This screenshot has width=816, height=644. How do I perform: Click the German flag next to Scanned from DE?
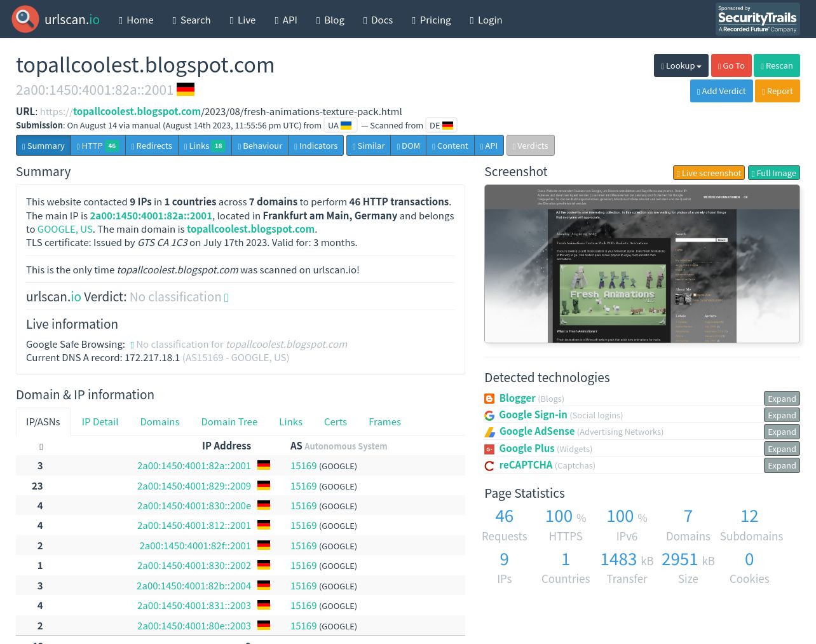tap(448, 125)
